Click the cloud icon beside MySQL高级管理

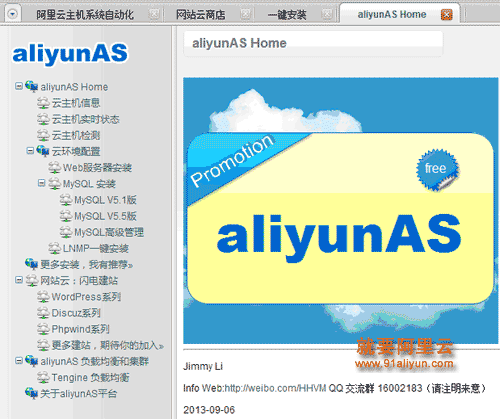66,232
